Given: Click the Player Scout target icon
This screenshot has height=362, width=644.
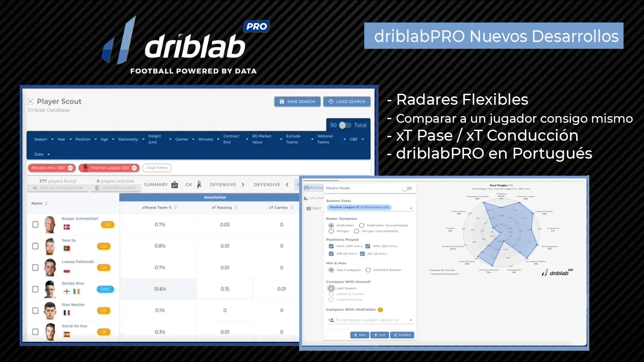Looking at the screenshot, I should coord(31,101).
